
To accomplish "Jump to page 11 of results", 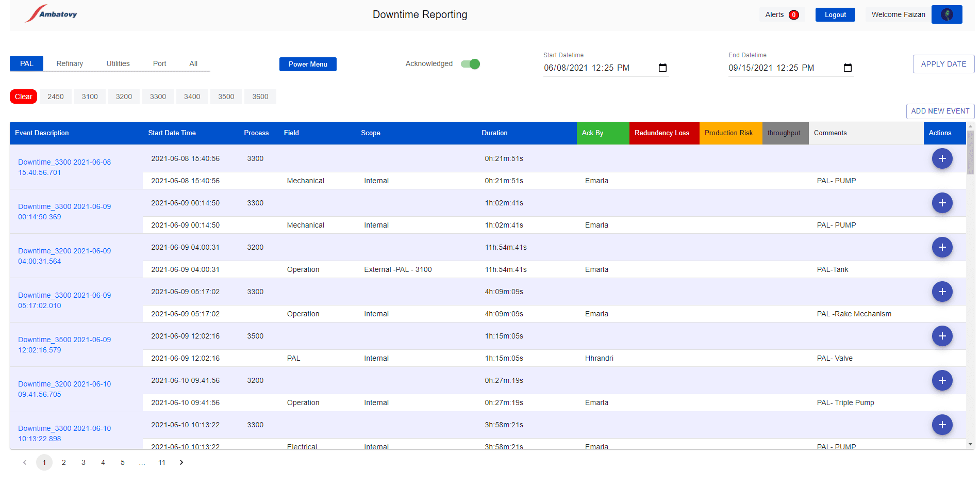I will 161,462.
